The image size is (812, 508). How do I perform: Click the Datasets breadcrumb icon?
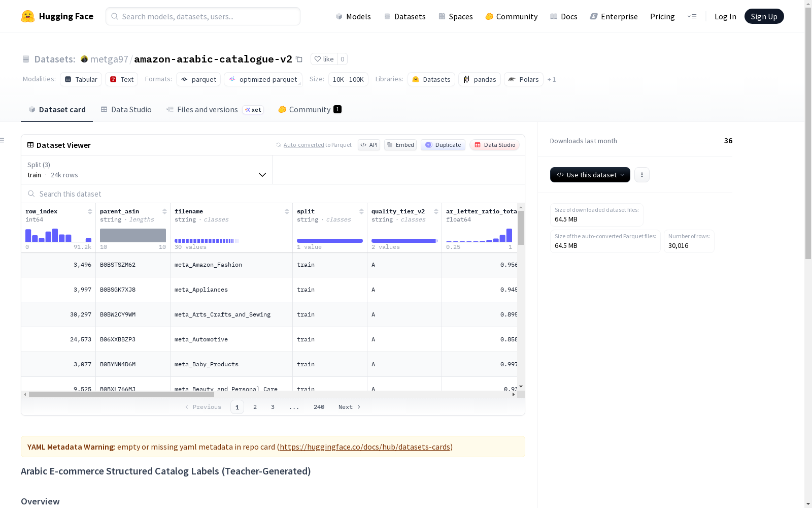[x=26, y=59]
